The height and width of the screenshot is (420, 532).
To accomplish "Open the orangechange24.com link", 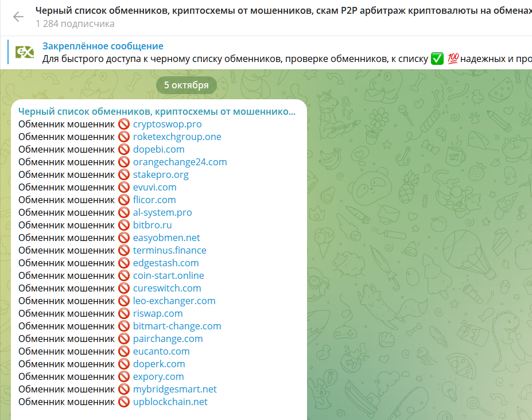I will tap(180, 162).
